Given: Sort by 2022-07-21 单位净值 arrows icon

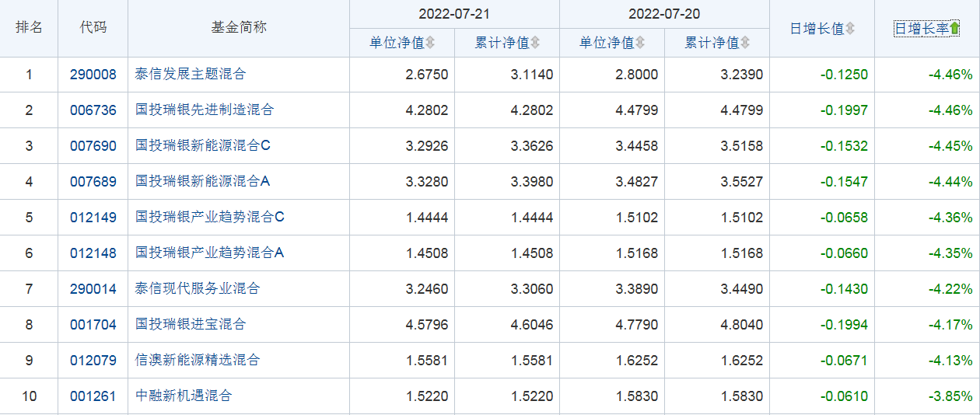Looking at the screenshot, I should [x=431, y=43].
